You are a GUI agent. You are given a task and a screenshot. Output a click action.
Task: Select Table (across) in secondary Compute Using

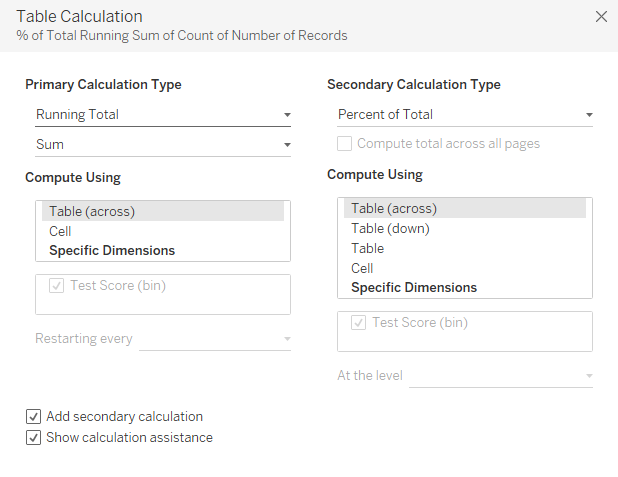point(394,209)
